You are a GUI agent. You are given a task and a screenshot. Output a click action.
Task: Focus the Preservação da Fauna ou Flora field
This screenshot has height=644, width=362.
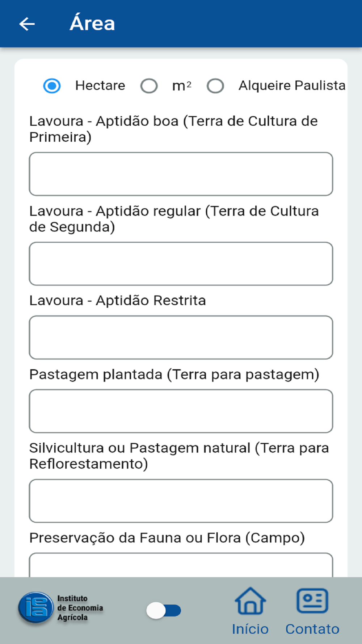(181, 565)
